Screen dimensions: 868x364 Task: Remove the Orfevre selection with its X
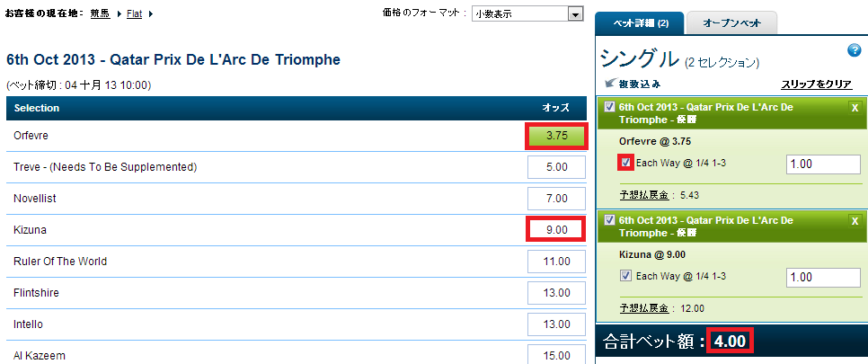point(855,108)
